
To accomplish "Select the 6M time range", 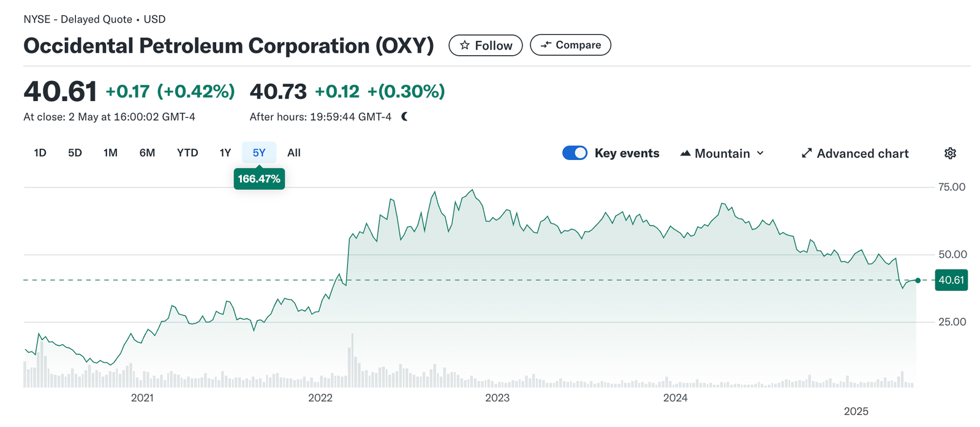I will (x=147, y=153).
